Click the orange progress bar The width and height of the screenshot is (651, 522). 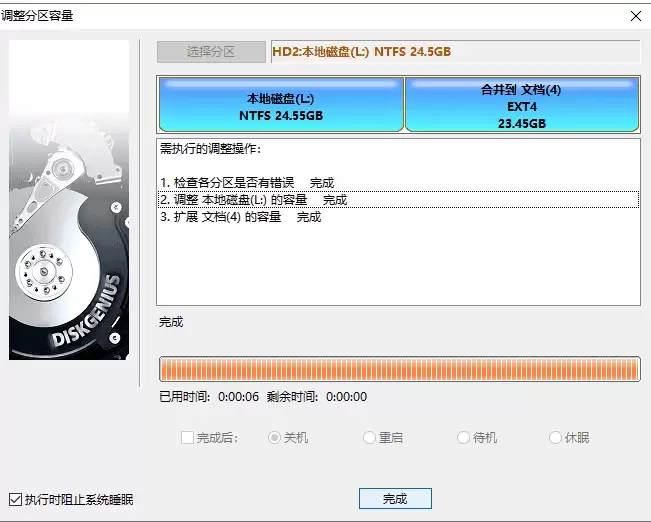(x=399, y=369)
